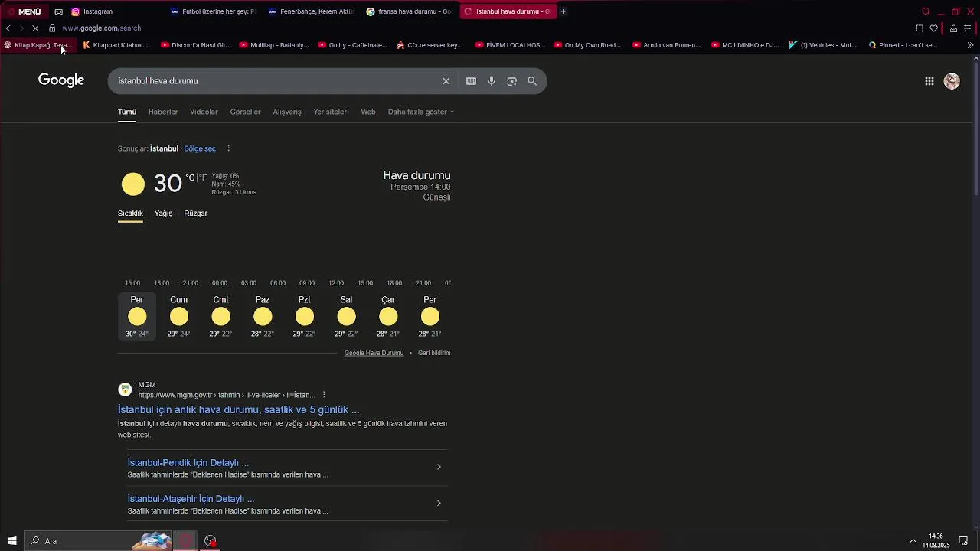Switch to the Fenerbahçe, Kerem Aktürkoğlu tab

pos(311,11)
